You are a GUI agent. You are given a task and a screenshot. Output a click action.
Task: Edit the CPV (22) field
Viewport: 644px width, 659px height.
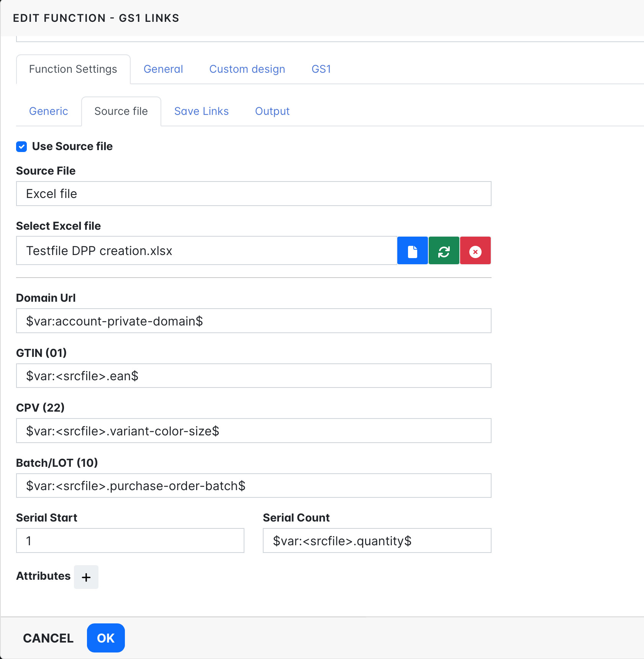coord(253,431)
